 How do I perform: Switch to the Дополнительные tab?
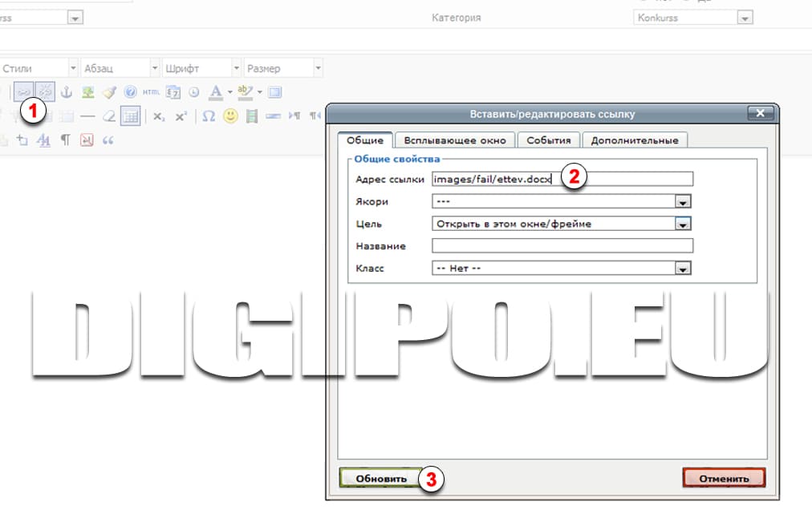634,140
